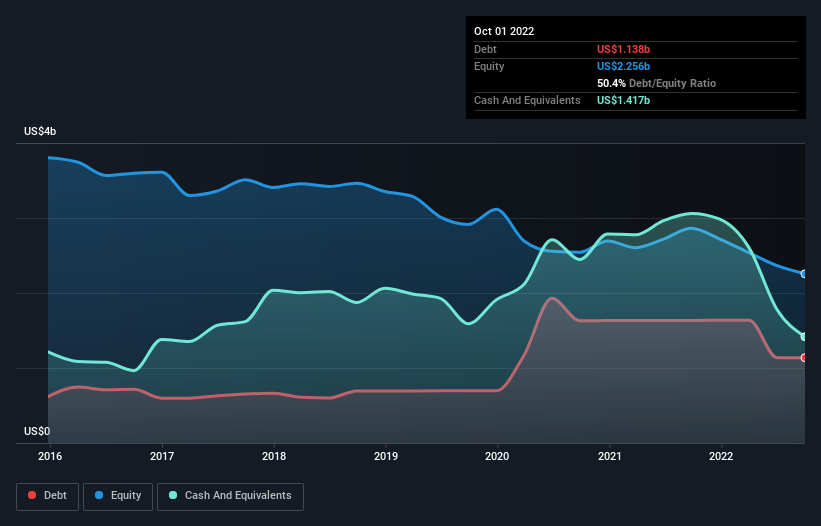Click the Oct 01 2022 tooltip date
Viewport: 821px width, 526px height.
504,31
